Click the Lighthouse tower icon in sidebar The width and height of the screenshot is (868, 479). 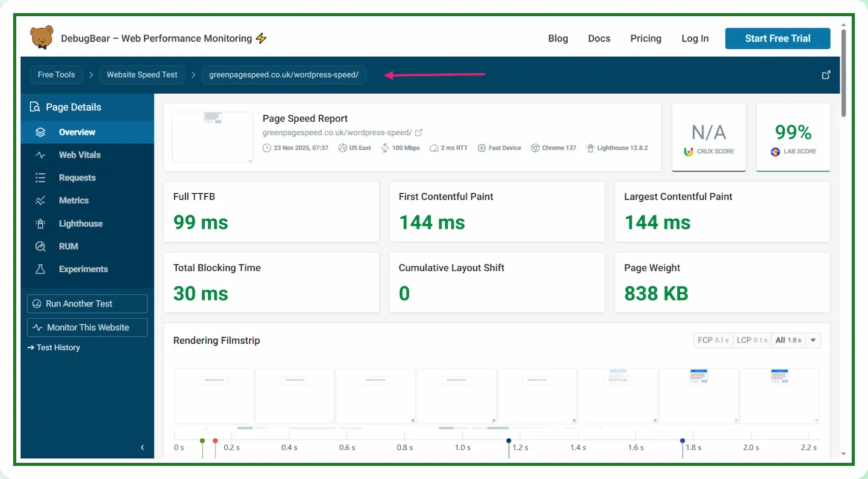click(41, 224)
